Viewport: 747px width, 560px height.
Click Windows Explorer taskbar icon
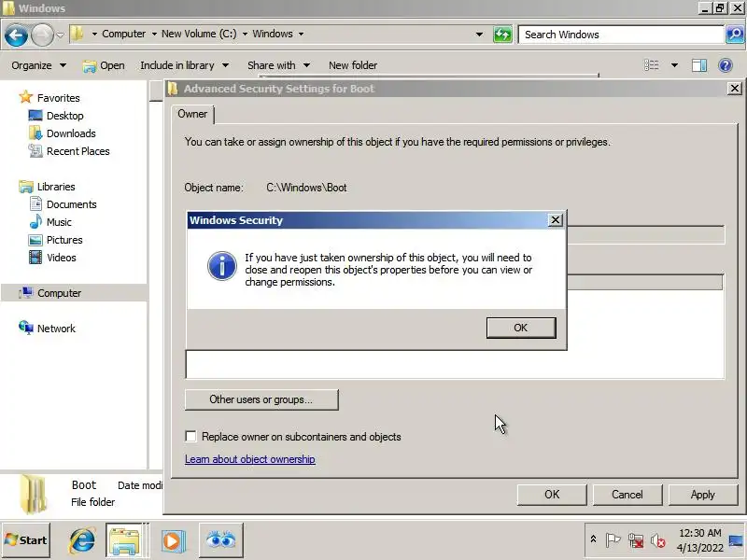124,540
